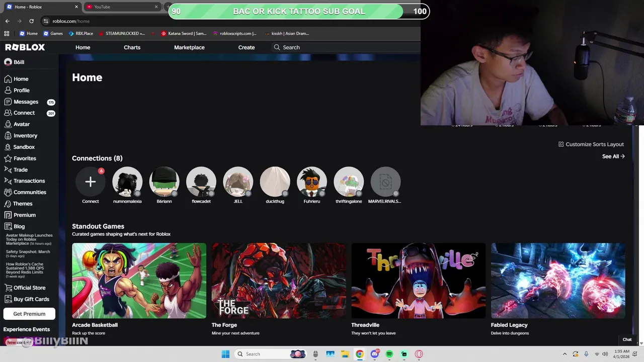The height and width of the screenshot is (362, 644).
Task: Open thriftingalone's connection avatar
Action: pyautogui.click(x=349, y=182)
